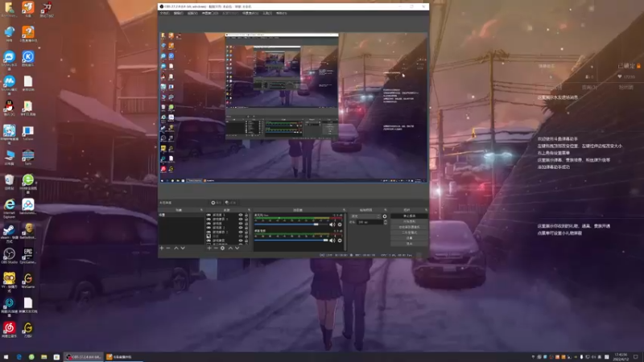
Task: Open the File menu in OBS
Action: pyautogui.click(x=165, y=13)
